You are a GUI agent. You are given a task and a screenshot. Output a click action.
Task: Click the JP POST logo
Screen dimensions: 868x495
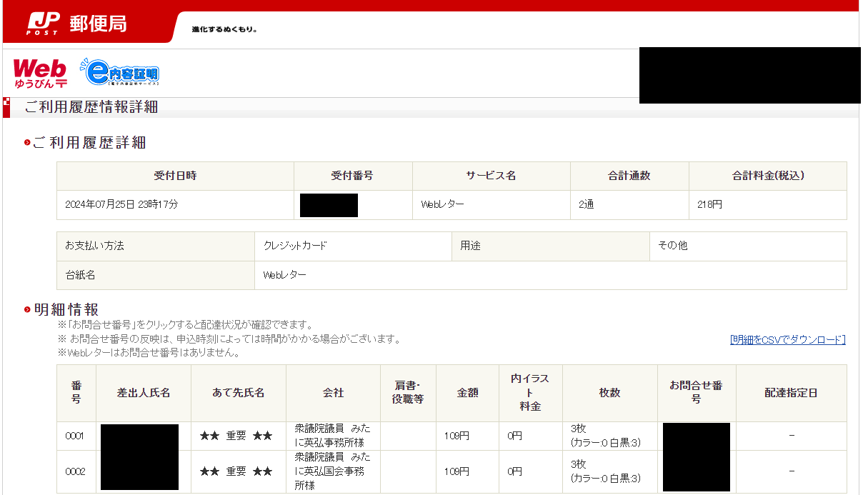point(42,24)
